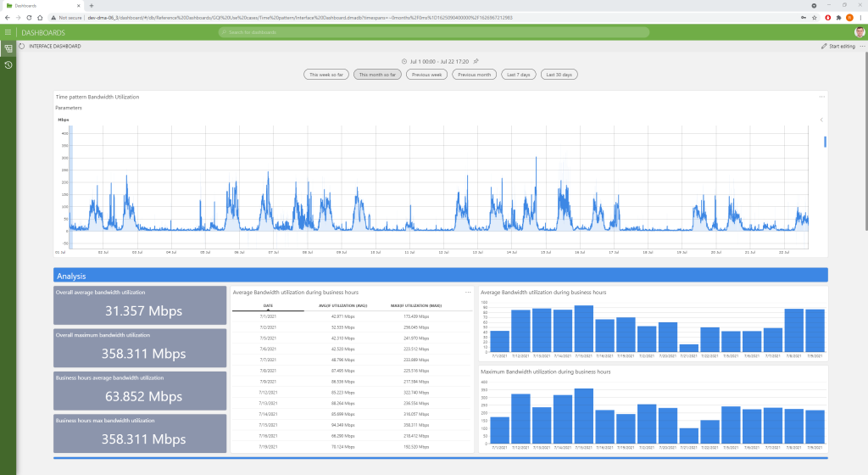Open dashboard options menu beside Start editing

(862, 46)
